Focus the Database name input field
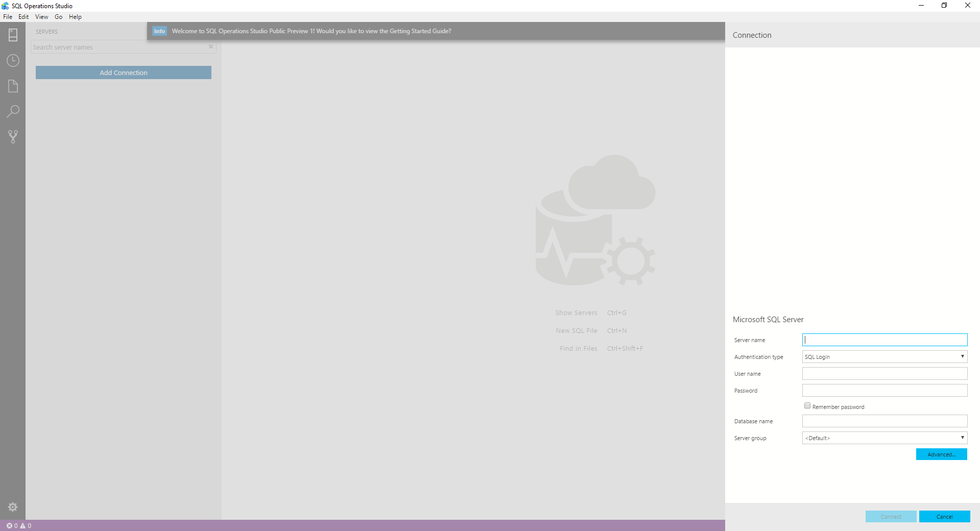 coord(885,421)
